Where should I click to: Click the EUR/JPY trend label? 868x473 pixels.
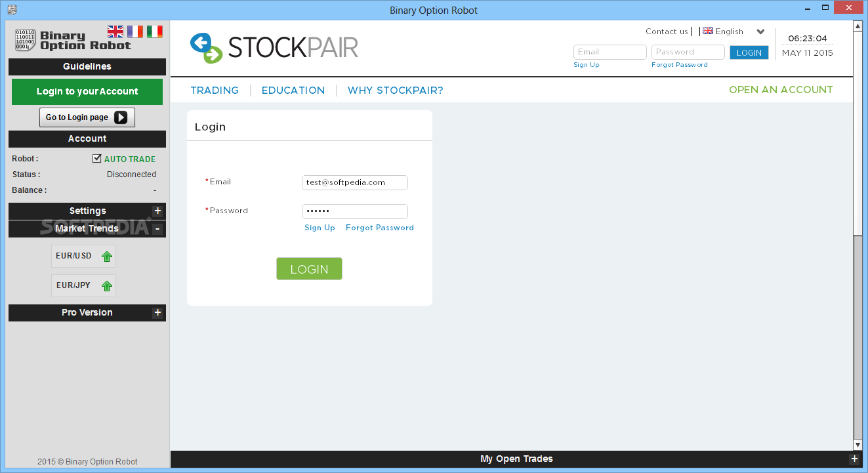(73, 285)
